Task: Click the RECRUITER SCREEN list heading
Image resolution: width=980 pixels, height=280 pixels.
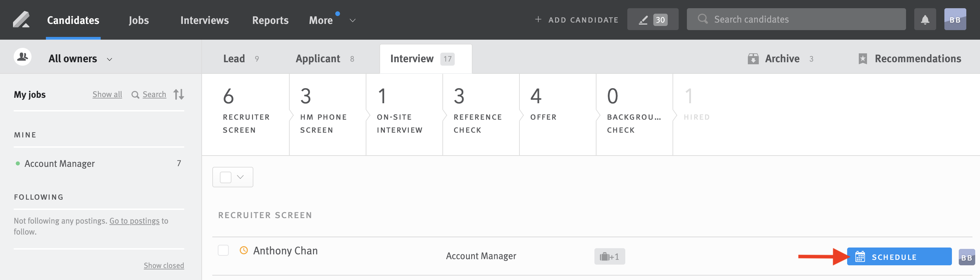Action: pos(265,215)
